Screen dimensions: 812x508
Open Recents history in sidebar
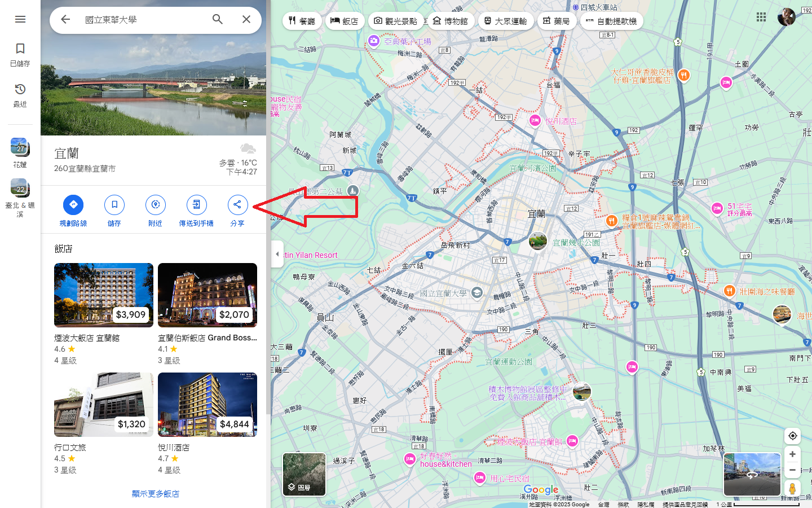pyautogui.click(x=20, y=90)
